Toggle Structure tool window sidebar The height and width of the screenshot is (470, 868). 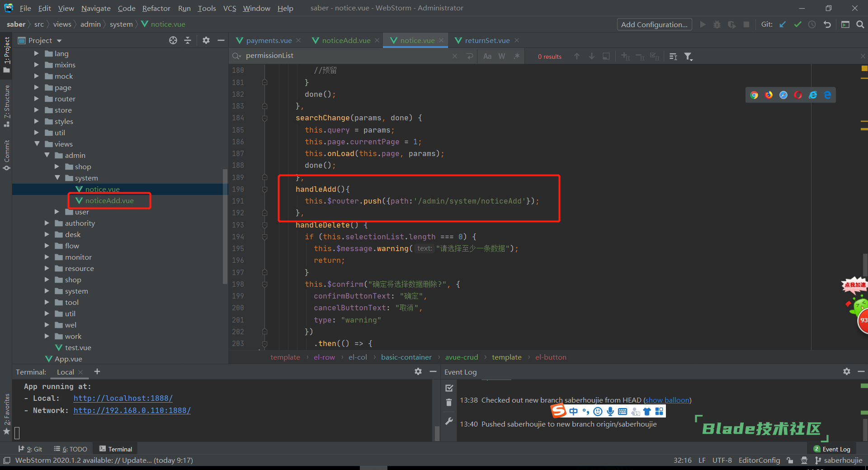[x=7, y=106]
